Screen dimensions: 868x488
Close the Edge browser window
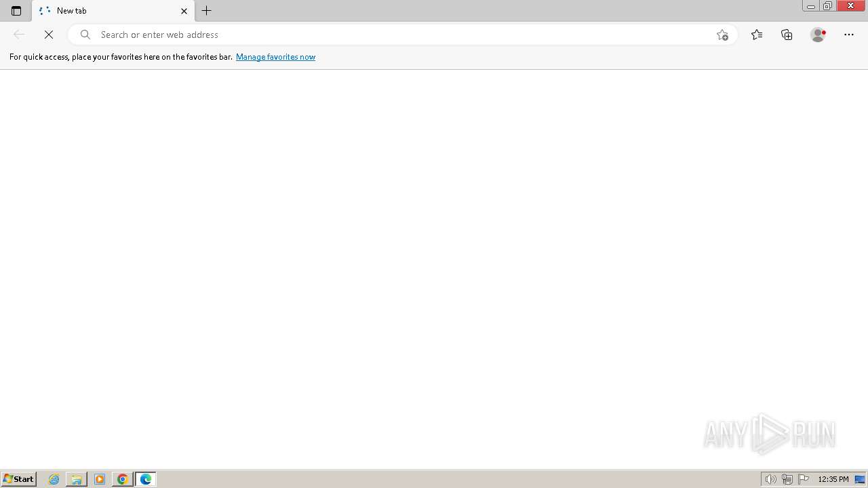(x=851, y=6)
